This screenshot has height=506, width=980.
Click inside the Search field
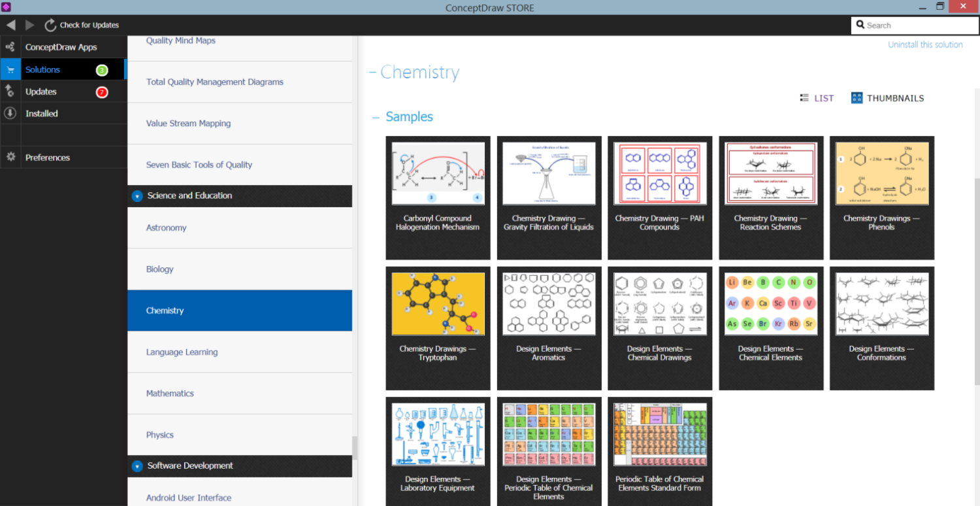(915, 25)
